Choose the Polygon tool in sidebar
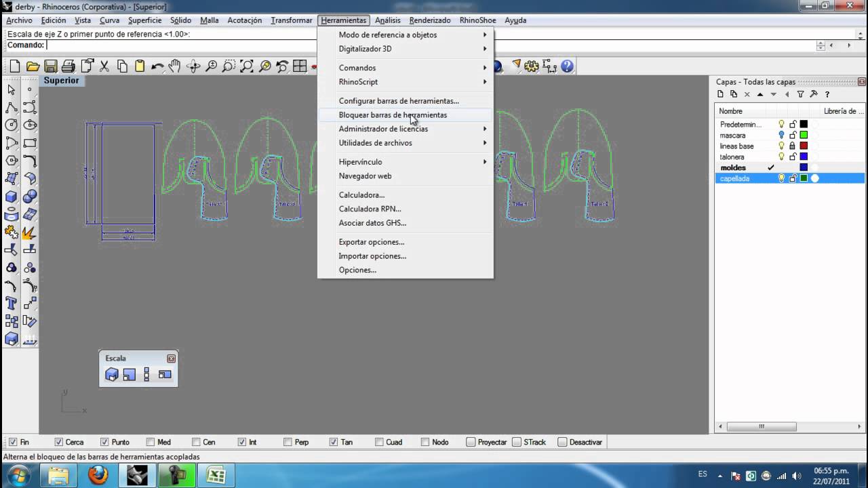 [x=12, y=160]
